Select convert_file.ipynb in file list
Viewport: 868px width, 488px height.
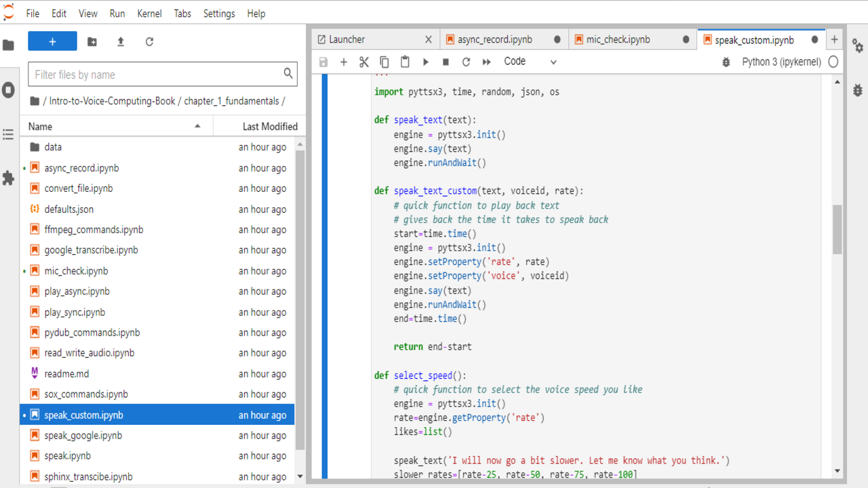pyautogui.click(x=157, y=188)
